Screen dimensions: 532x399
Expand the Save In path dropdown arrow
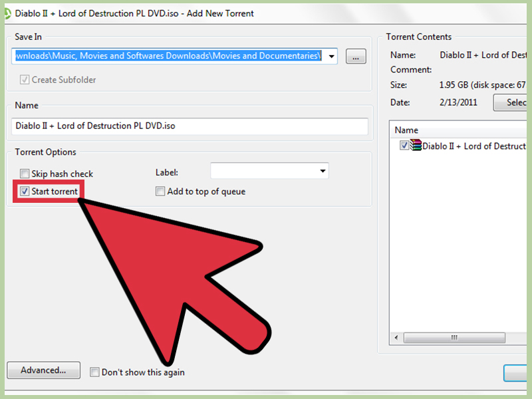tap(331, 57)
